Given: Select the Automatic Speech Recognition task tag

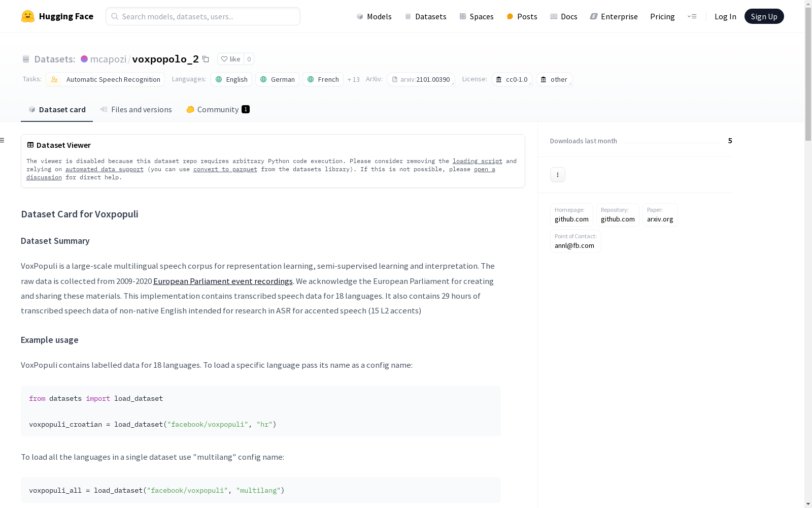Looking at the screenshot, I should 106,79.
